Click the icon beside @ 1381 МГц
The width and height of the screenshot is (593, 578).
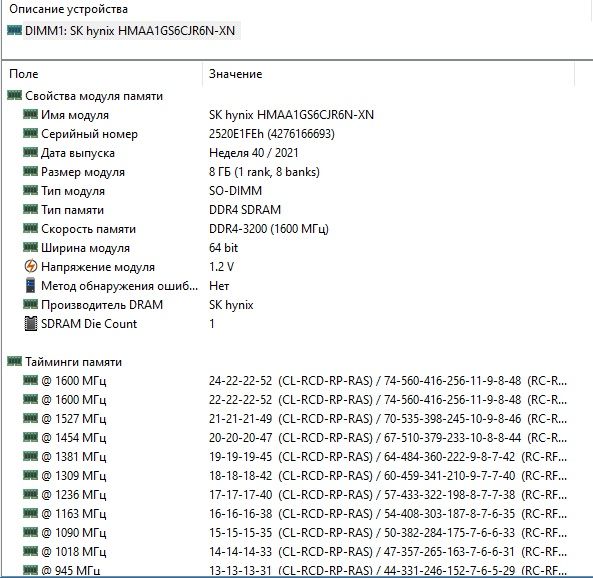point(30,456)
